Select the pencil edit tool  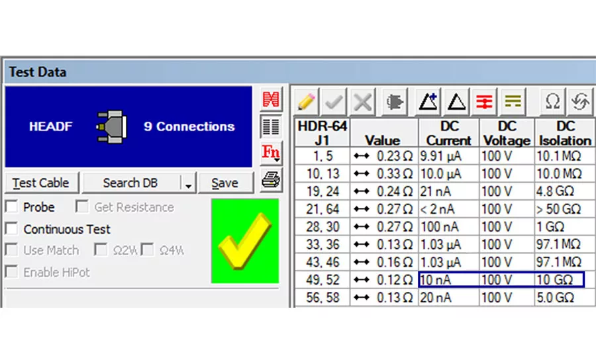307,102
